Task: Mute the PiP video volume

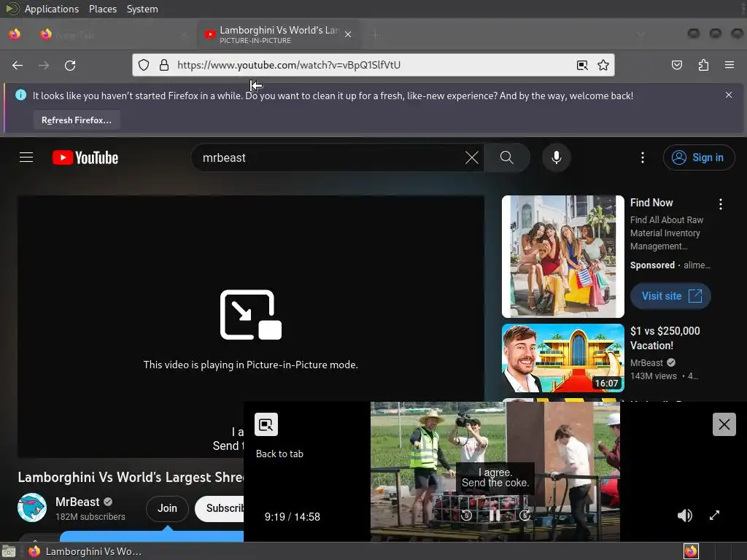Action: tap(684, 516)
